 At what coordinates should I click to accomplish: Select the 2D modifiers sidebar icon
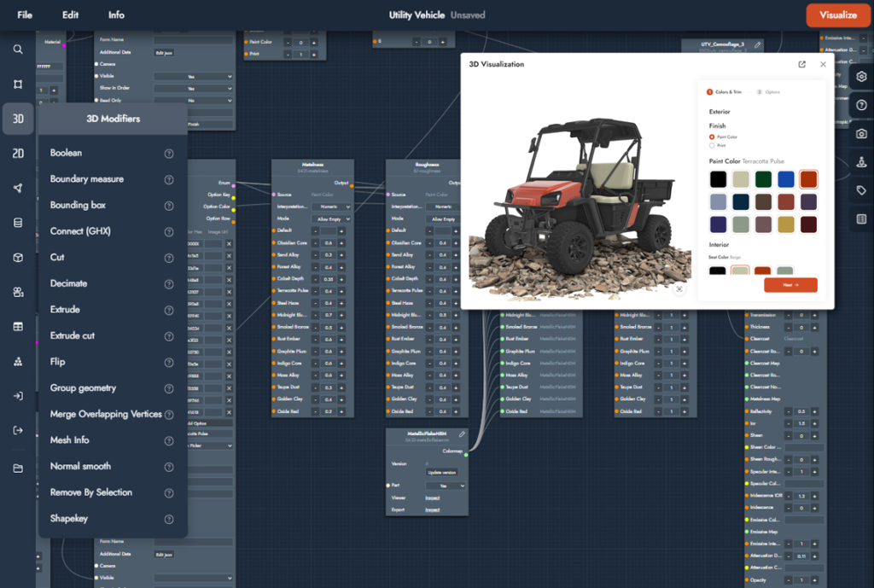(x=18, y=154)
